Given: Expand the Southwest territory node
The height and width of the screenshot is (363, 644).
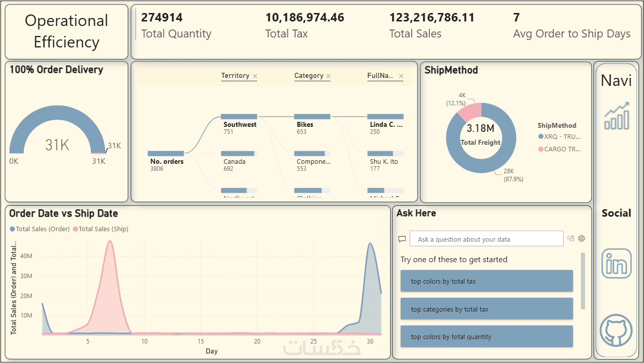Looking at the screenshot, I should click(x=239, y=117).
